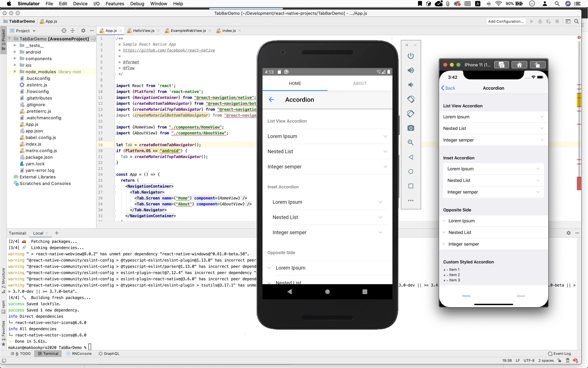Viewport: 588px width, 368px height.
Task: Switch to the ABOUT tab on Android
Action: [360, 83]
